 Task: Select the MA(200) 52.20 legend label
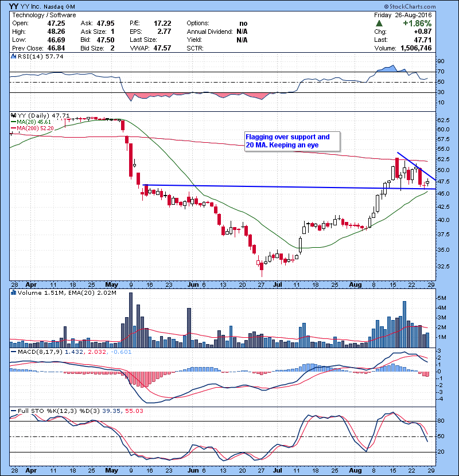tap(35, 128)
